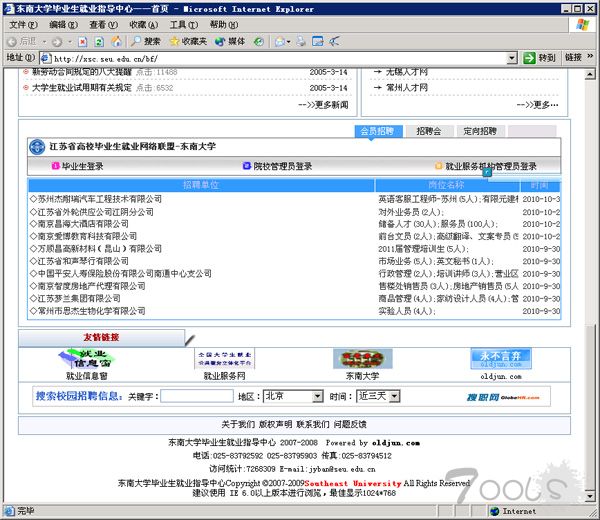Open the 工具(T) menu
The width and height of the screenshot is (600, 520).
184,25
